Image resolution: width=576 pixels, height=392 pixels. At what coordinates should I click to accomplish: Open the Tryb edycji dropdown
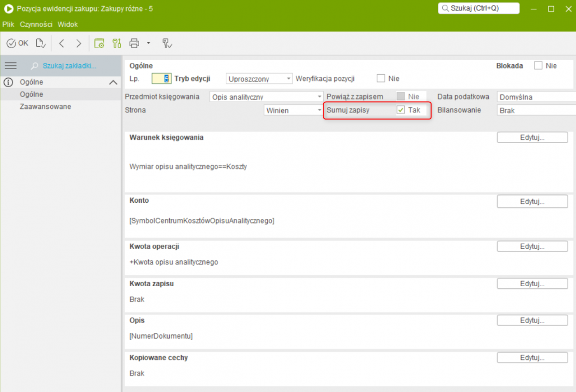tap(259, 79)
